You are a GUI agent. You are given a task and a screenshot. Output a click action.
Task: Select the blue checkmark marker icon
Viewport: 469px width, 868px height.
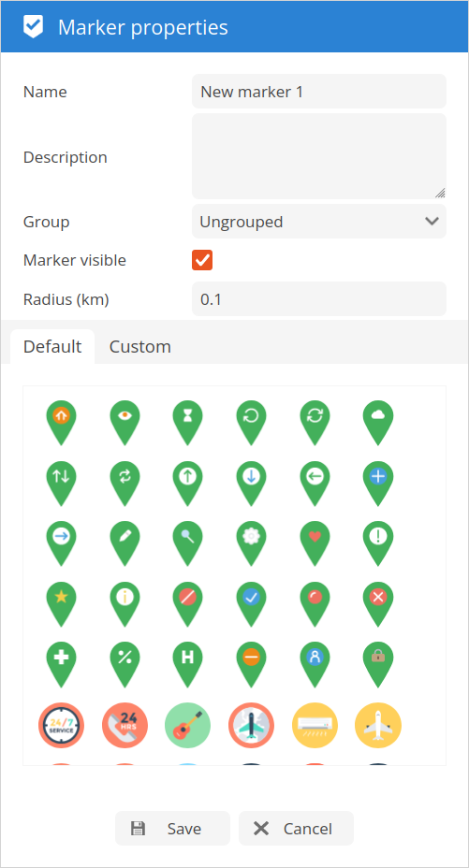pyautogui.click(x=252, y=604)
